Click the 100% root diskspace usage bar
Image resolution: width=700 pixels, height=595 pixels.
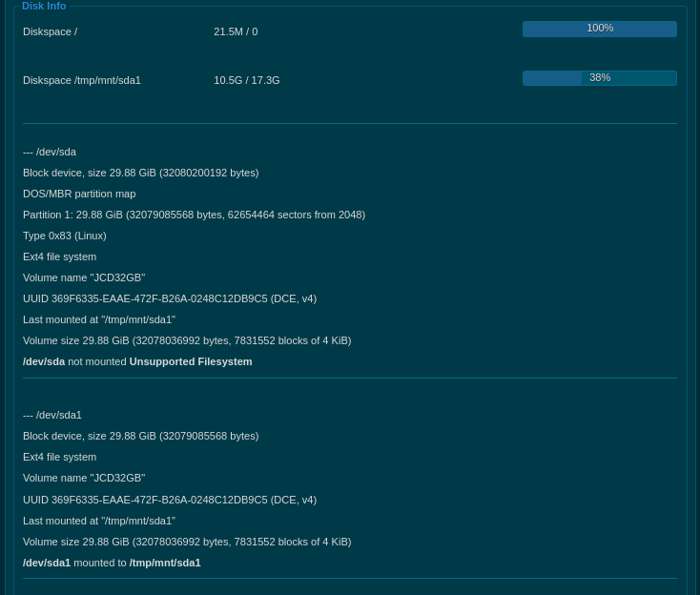point(599,29)
